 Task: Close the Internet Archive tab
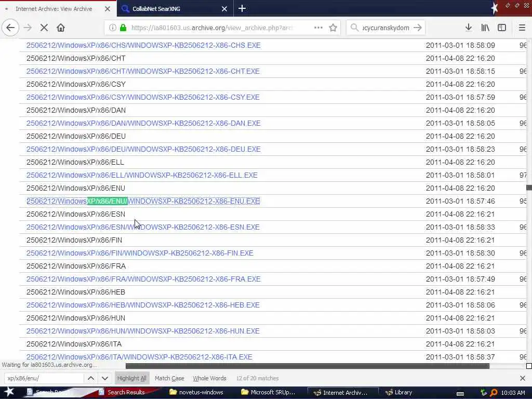[107, 9]
